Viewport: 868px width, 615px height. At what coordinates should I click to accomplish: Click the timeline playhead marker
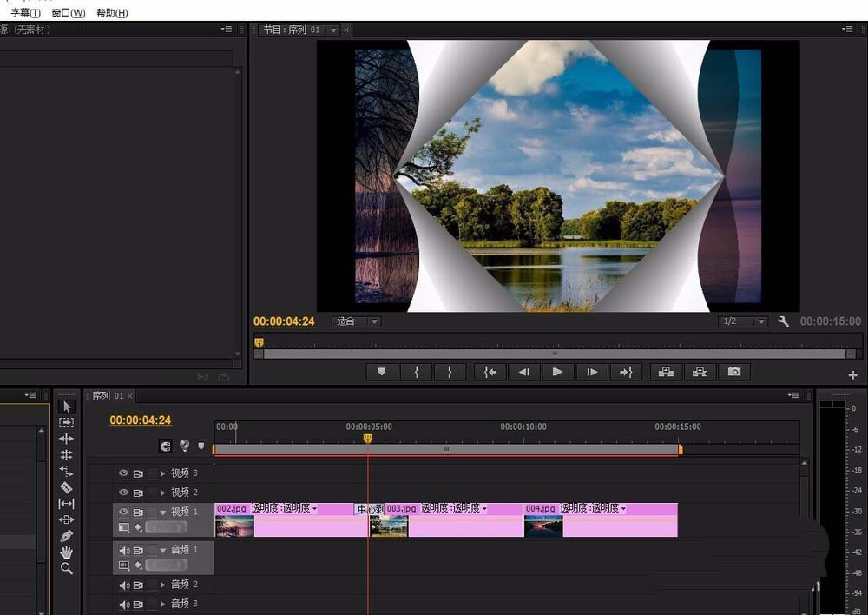pos(367,439)
